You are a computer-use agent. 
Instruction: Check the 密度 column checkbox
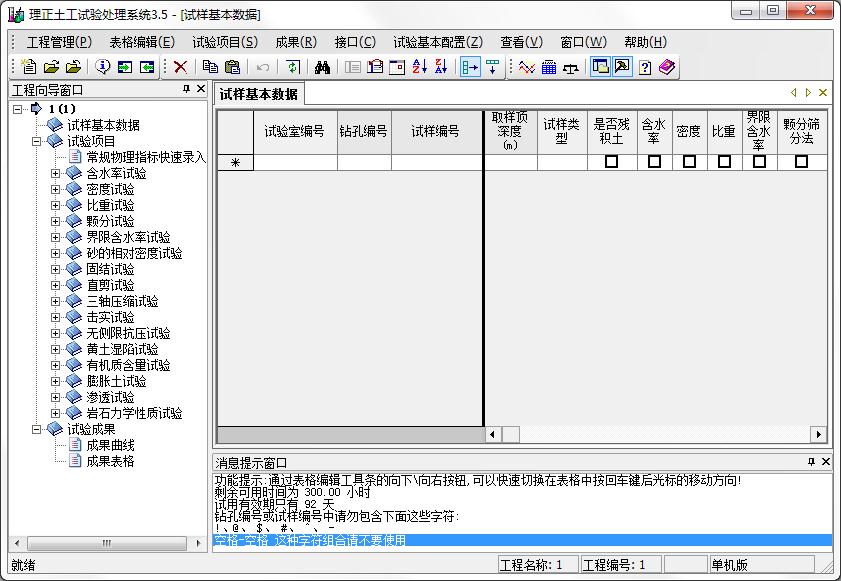[x=689, y=161]
